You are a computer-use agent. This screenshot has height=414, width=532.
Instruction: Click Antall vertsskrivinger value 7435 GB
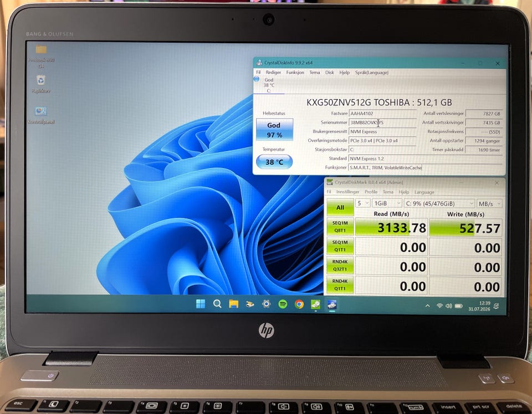(x=484, y=122)
